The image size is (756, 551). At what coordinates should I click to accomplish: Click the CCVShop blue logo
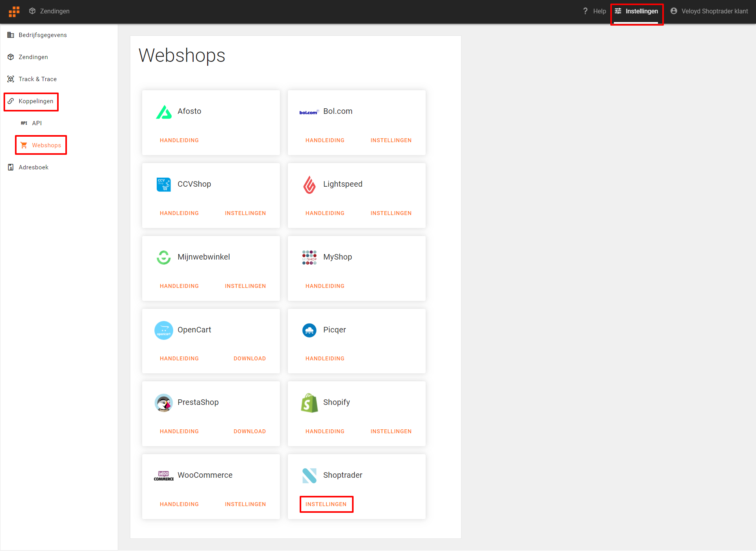point(164,184)
